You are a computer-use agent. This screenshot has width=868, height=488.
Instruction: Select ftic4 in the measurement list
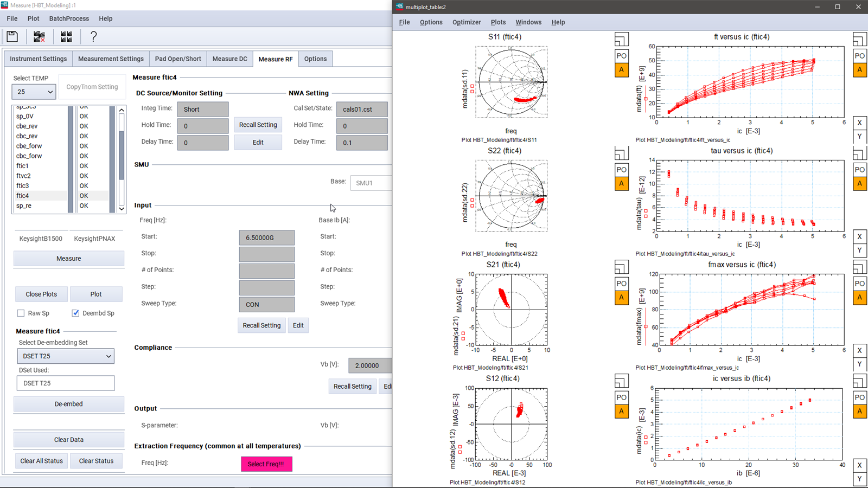(22, 196)
